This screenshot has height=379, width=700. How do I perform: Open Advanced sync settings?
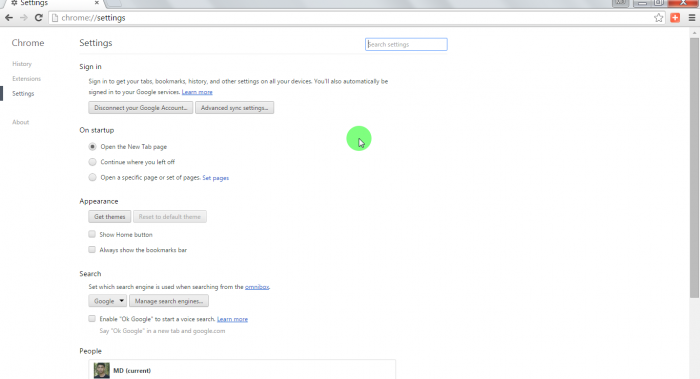[234, 108]
